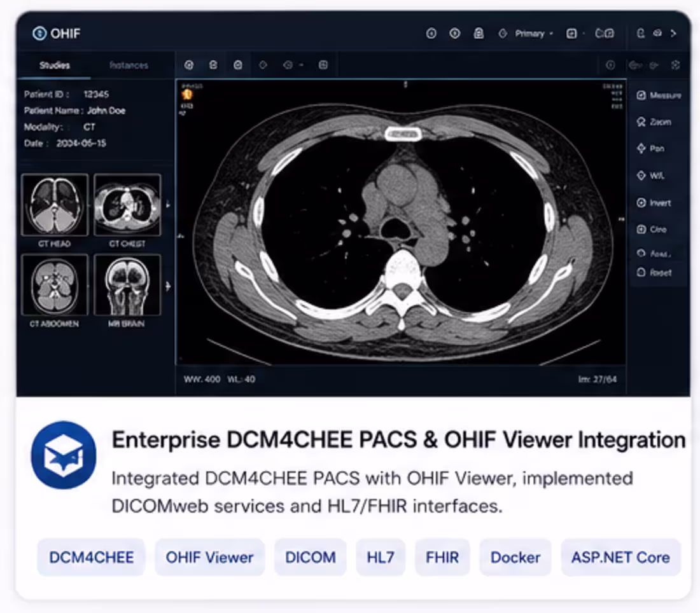Click the lock-shaped icon in the top header
Viewport: 700px width, 613px height.
[479, 34]
